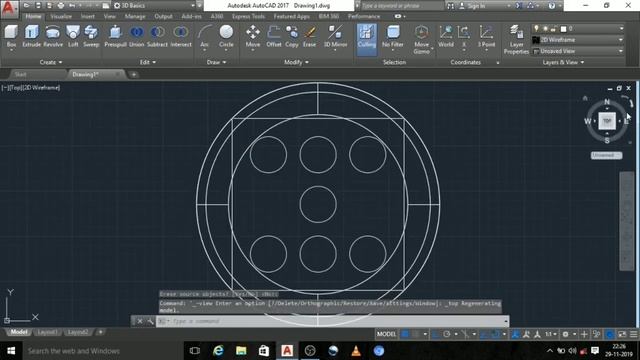Open Windows Start menu

click(x=11, y=351)
